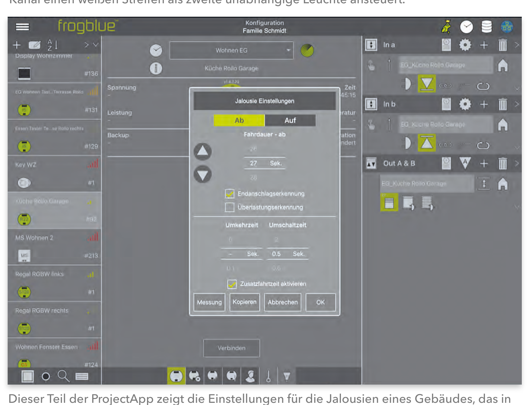Expand the In b section chevron

point(517,104)
